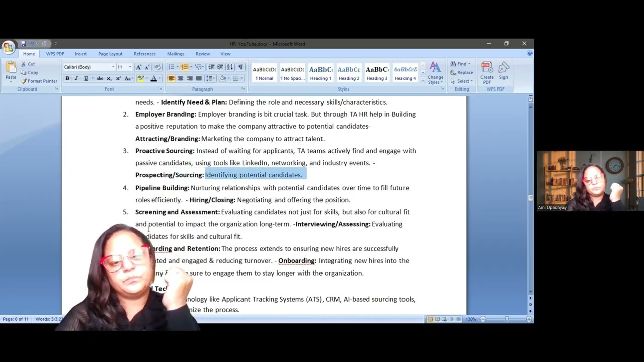Screen dimensions: 644x362
Task: Toggle left text alignment
Action: 171,78
